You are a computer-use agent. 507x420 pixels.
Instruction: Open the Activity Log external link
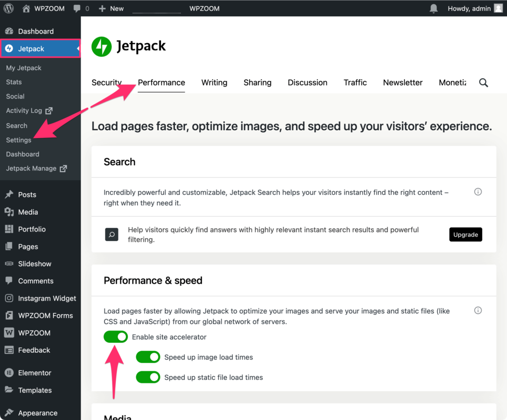point(29,111)
